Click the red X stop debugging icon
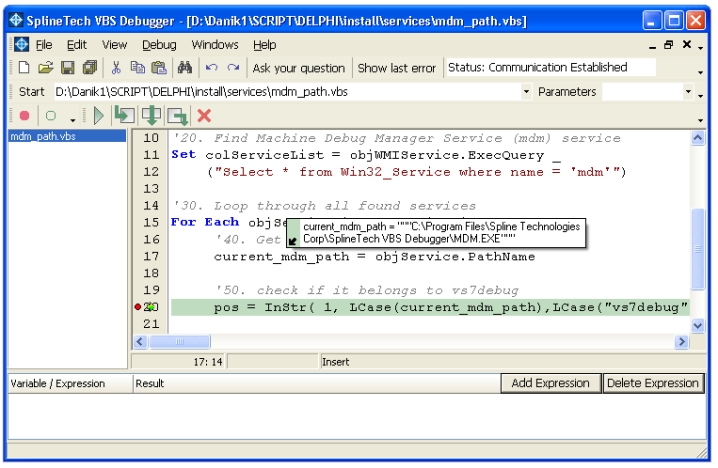 click(x=204, y=116)
